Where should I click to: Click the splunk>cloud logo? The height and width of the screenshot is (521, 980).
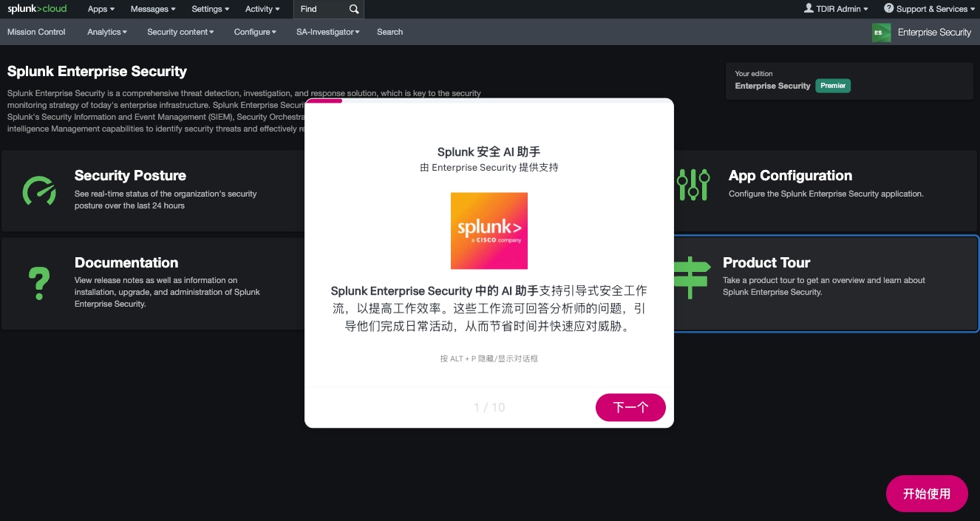[x=37, y=9]
